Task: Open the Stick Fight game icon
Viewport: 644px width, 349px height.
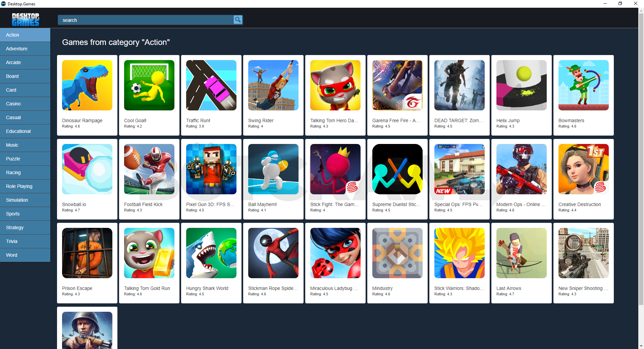Action: click(335, 169)
